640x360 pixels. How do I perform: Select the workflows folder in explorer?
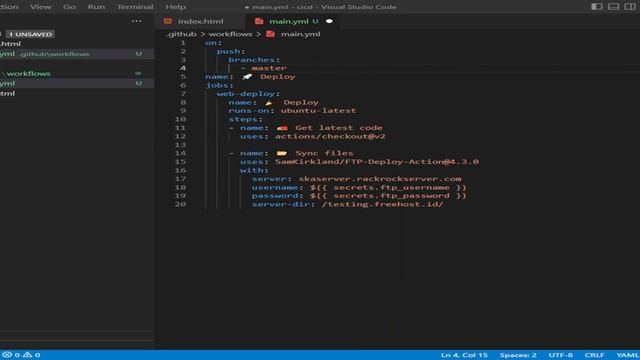click(x=77, y=73)
